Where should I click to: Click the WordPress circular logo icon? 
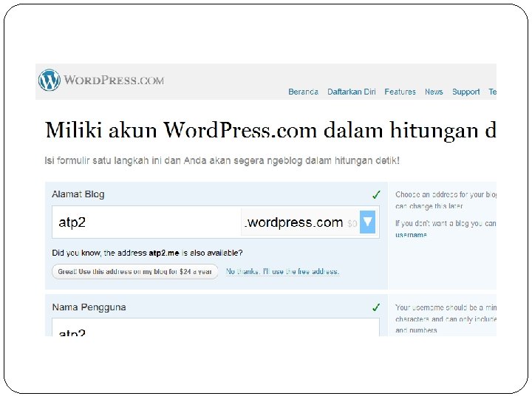(50, 80)
